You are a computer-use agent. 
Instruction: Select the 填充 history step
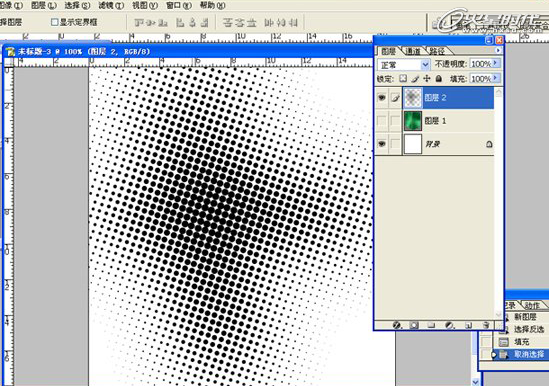point(521,342)
